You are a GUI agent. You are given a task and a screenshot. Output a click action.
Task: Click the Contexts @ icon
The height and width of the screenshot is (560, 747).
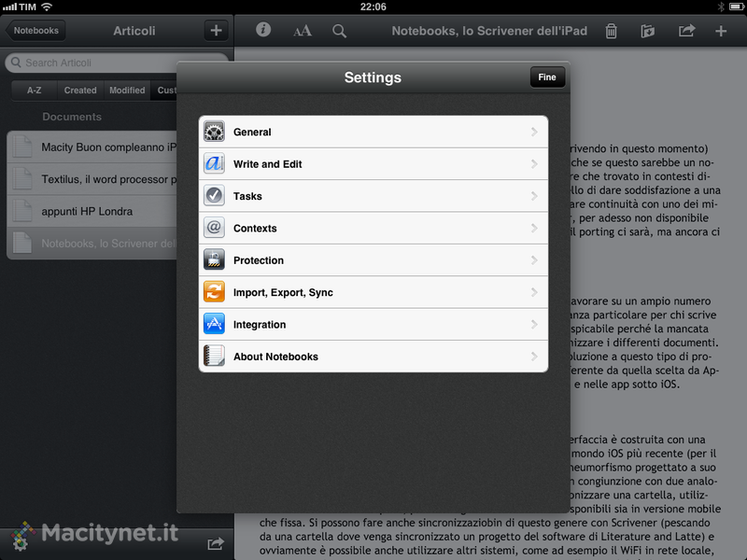(214, 228)
